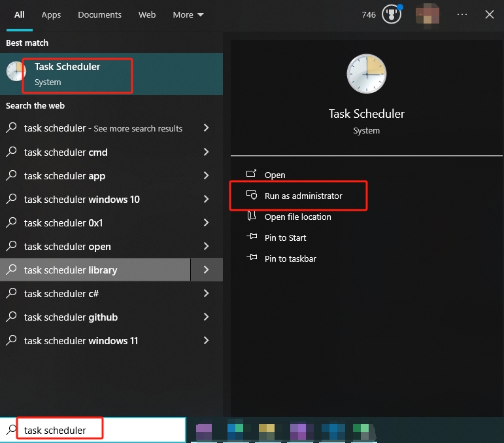Click the user account avatar picture

[x=428, y=14]
